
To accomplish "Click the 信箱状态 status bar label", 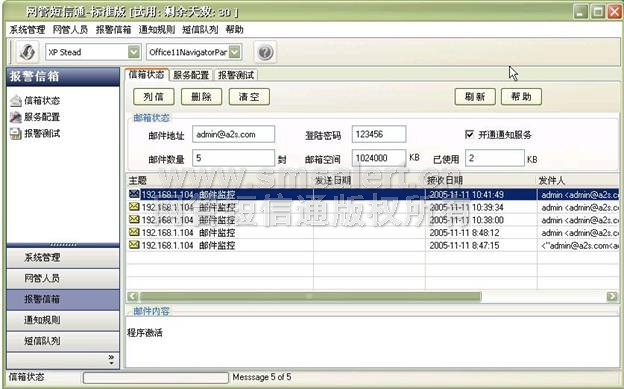I will click(26, 377).
